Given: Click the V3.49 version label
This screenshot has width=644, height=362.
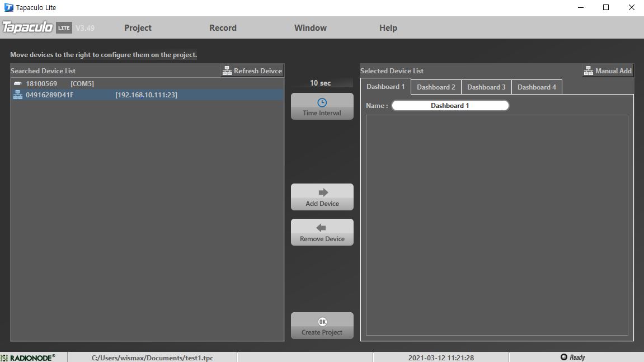Looking at the screenshot, I should click(85, 28).
